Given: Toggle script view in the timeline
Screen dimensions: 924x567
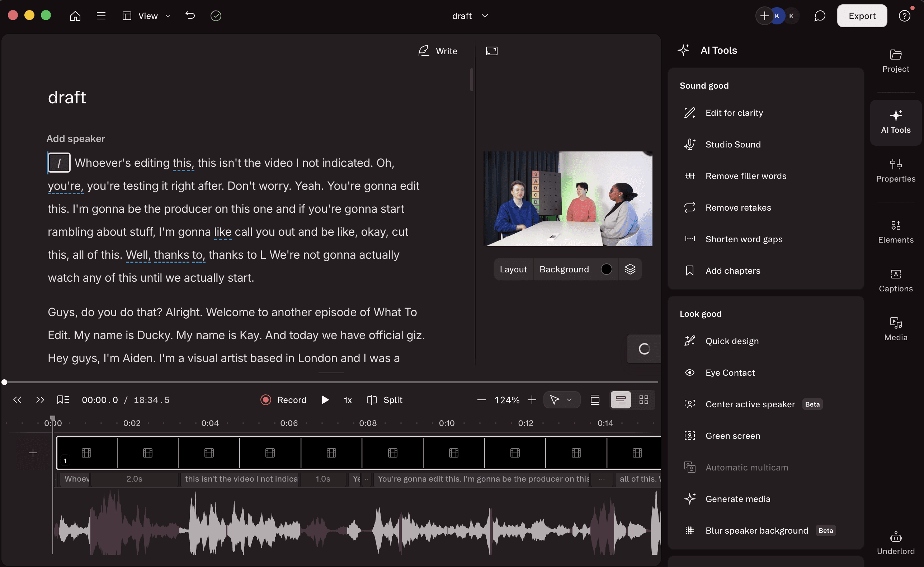Looking at the screenshot, I should pos(621,400).
